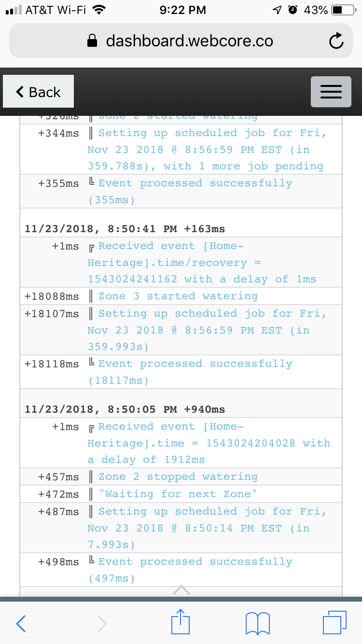Reload the page with refresh icon
This screenshot has height=644, width=362.
click(336, 41)
